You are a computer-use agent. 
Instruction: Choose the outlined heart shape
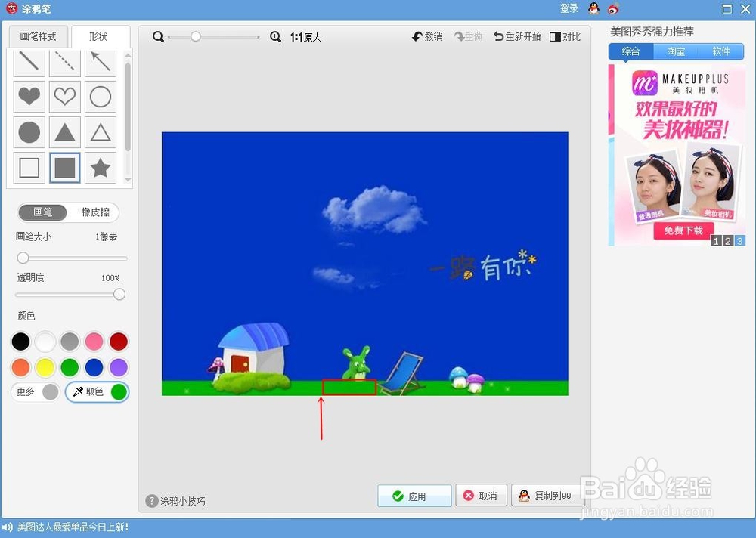point(64,97)
